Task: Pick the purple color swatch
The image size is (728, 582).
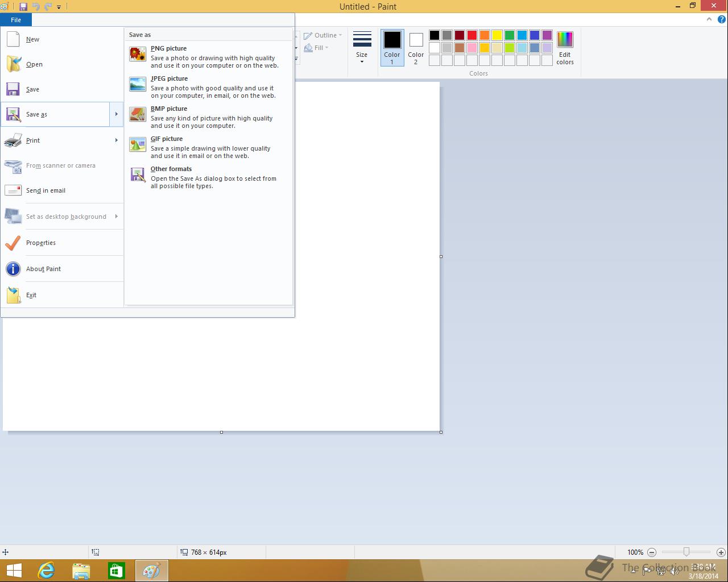Action: click(x=547, y=35)
